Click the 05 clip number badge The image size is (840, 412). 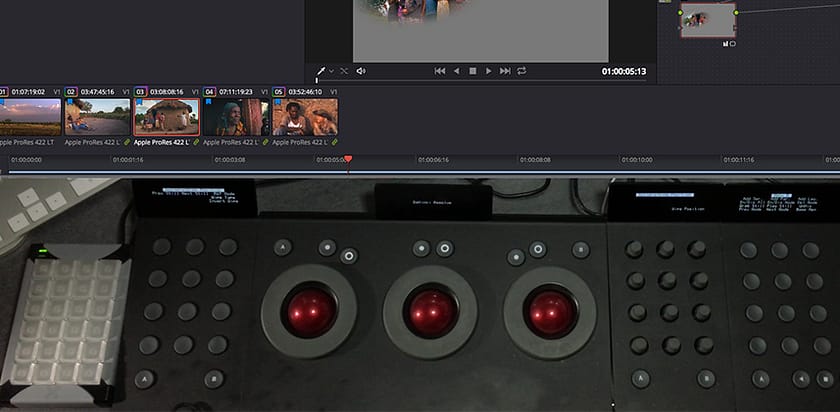pos(279,92)
